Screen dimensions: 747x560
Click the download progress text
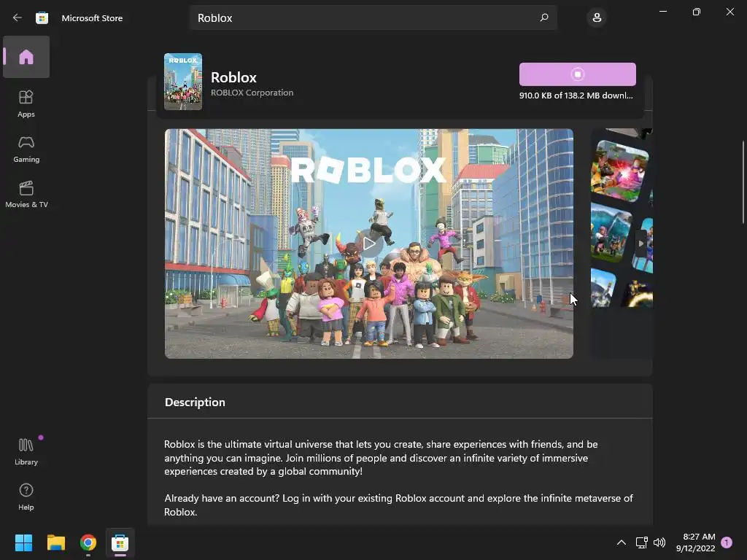pos(576,96)
